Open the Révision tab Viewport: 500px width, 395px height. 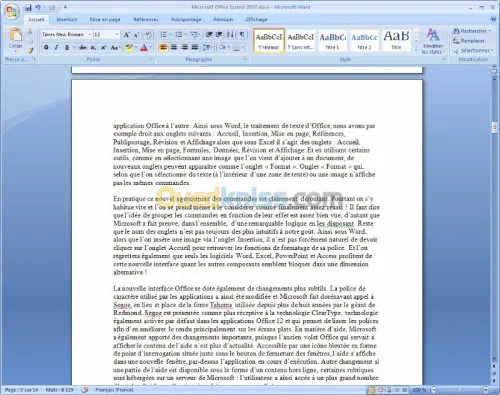[x=223, y=19]
